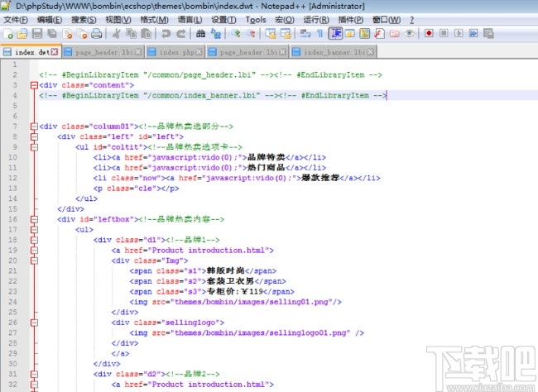Open the 插件(P) plugins menu
This screenshot has width=538, height=392.
[x=351, y=20]
